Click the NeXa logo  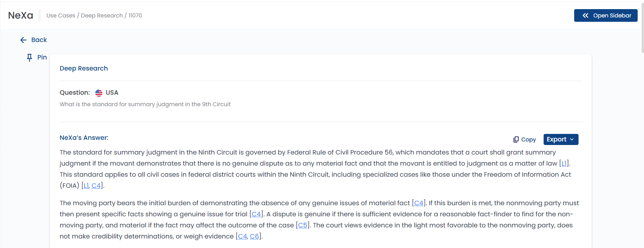(21, 15)
